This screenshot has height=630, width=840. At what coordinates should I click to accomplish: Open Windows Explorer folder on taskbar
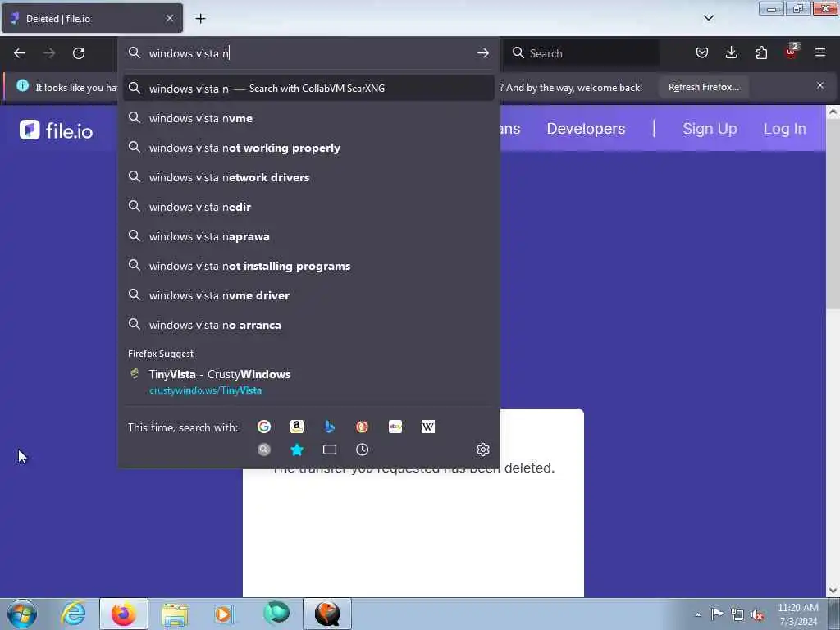coord(175,614)
